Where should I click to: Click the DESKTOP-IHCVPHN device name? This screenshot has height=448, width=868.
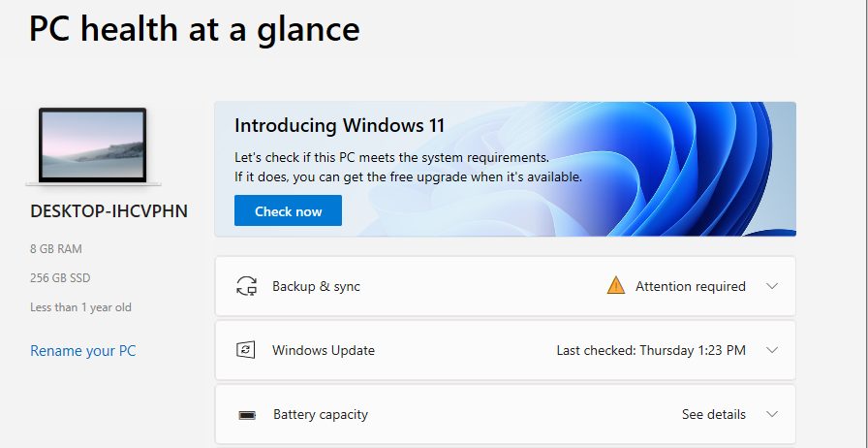(109, 211)
